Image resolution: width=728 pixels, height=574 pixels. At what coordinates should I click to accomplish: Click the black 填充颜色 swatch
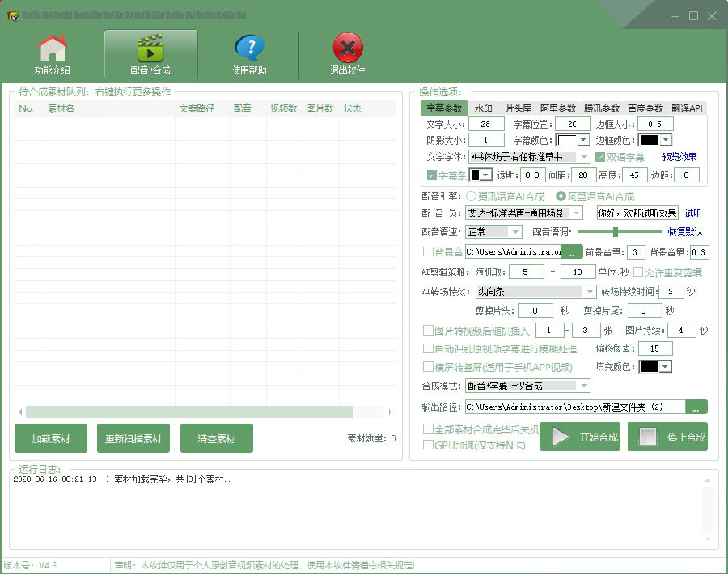point(649,366)
